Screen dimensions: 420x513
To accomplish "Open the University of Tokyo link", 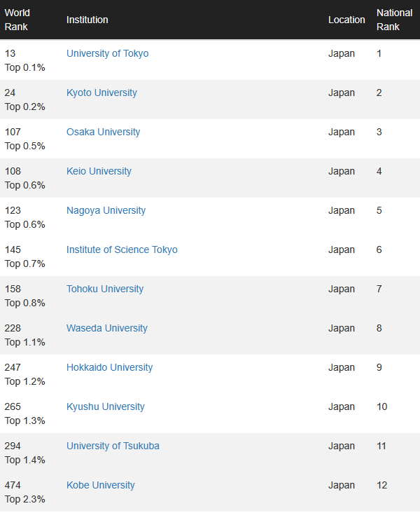I will coord(108,53).
